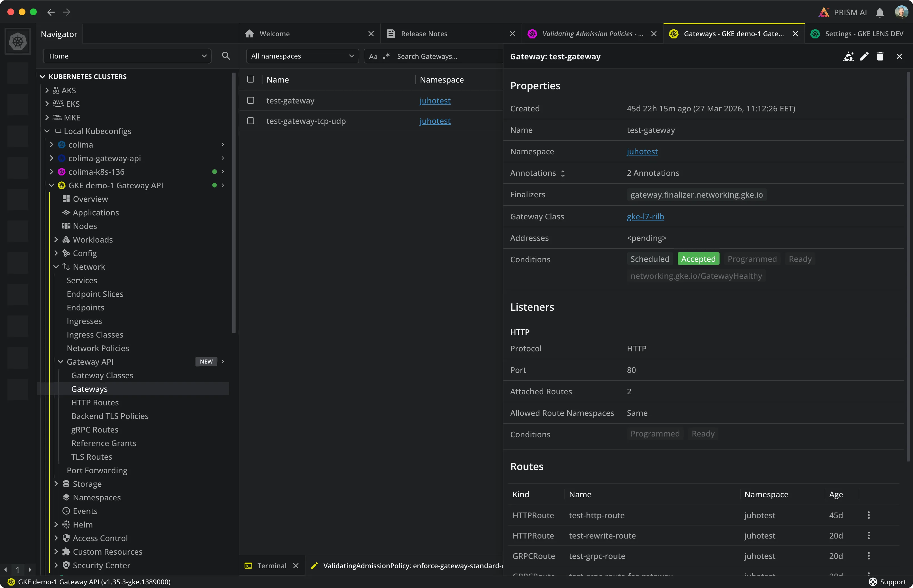Collapse the Network tree node

point(56,267)
